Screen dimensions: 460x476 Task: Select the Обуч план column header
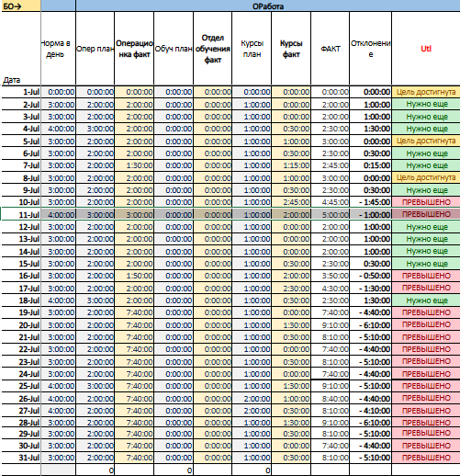click(174, 49)
